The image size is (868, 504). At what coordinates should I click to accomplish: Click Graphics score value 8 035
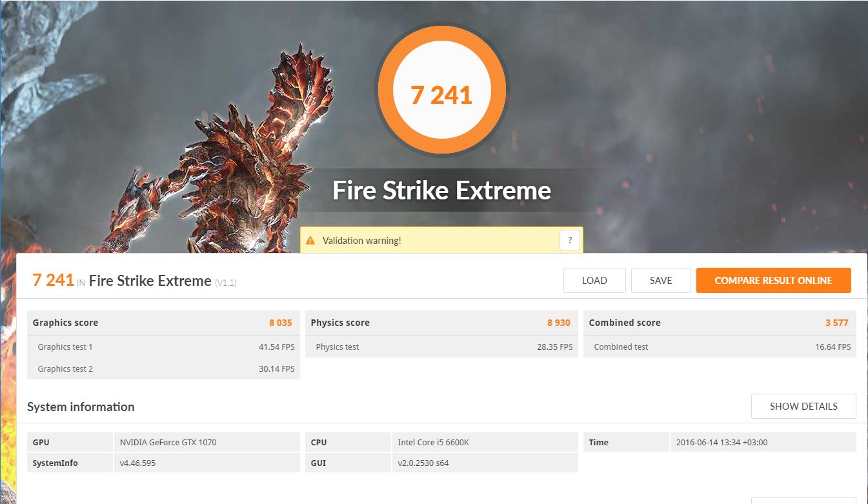coord(281,323)
